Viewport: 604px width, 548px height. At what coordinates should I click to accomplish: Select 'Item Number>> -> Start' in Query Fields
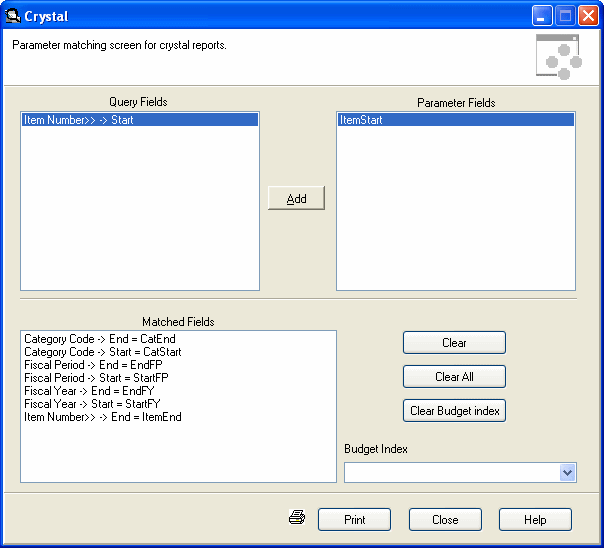78,120
